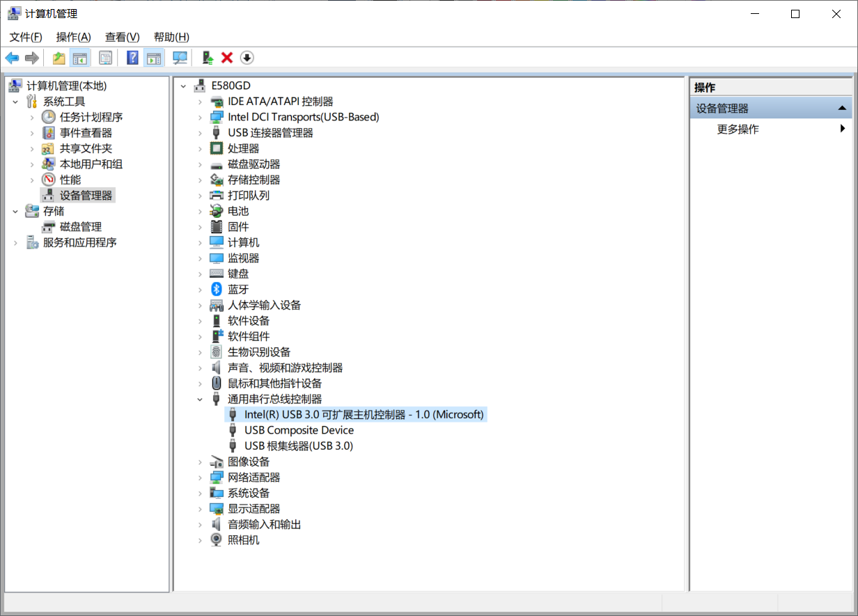Open the 文件(F) menu
The width and height of the screenshot is (858, 616).
coord(26,37)
